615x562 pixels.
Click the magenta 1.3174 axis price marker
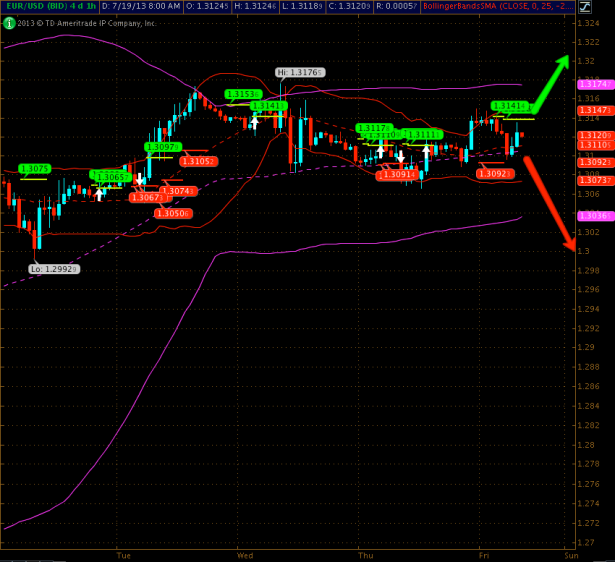point(595,84)
